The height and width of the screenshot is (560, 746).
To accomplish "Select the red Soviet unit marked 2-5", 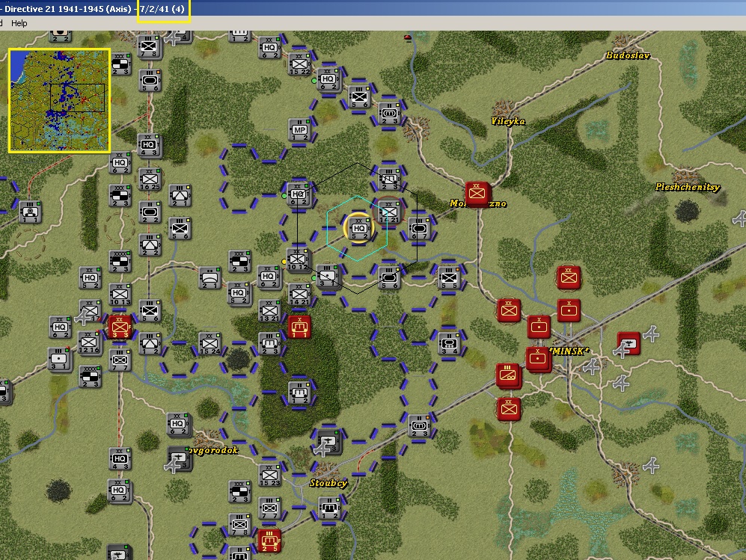I will [269, 539].
